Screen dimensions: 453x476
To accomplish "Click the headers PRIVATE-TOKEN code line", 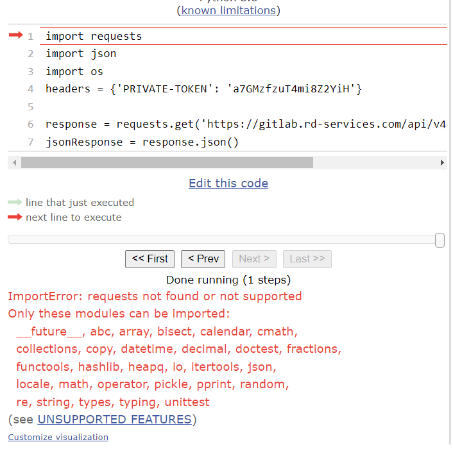I will pos(203,89).
